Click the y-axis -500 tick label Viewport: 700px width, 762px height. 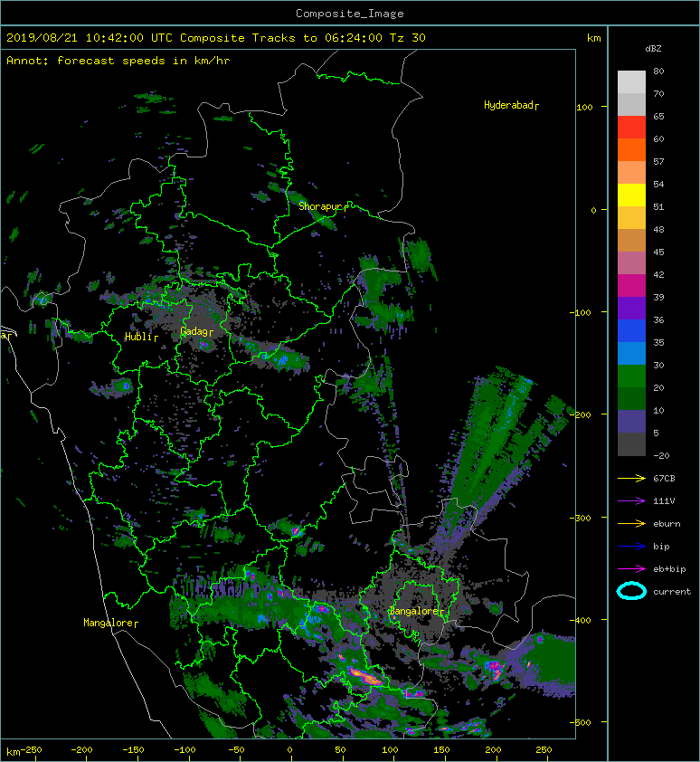[x=581, y=723]
